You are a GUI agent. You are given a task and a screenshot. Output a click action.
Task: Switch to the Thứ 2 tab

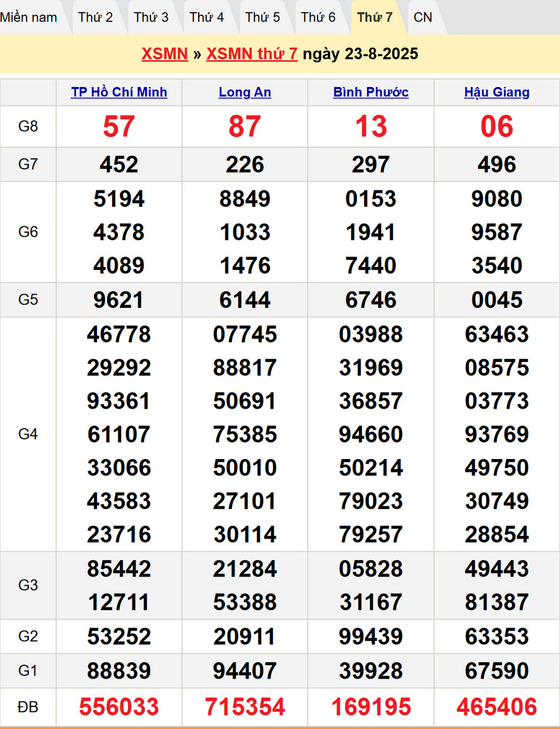point(95,17)
